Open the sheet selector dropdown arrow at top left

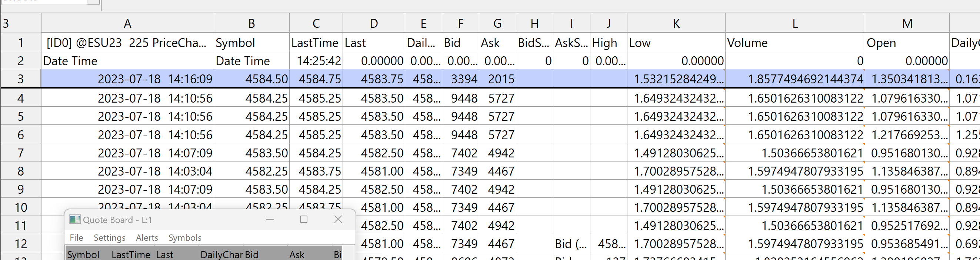[94, 2]
